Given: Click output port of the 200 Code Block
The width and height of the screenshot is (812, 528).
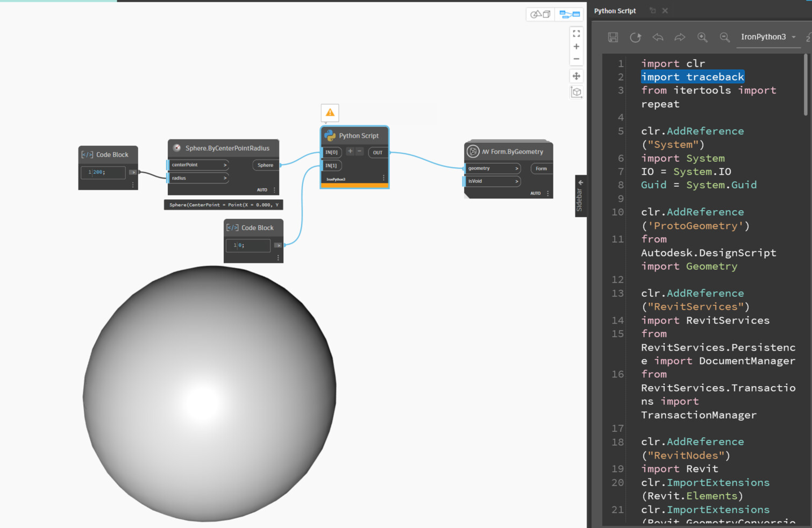Looking at the screenshot, I should (133, 172).
